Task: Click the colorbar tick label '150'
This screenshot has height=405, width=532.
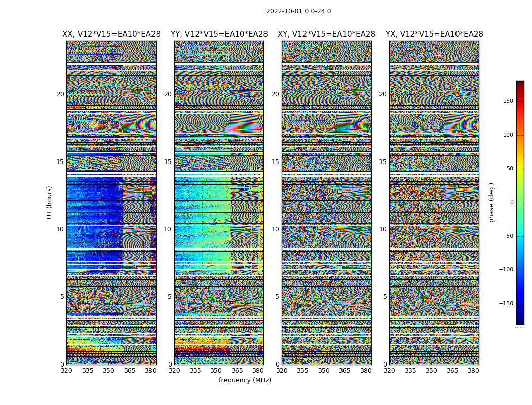Action: point(508,101)
